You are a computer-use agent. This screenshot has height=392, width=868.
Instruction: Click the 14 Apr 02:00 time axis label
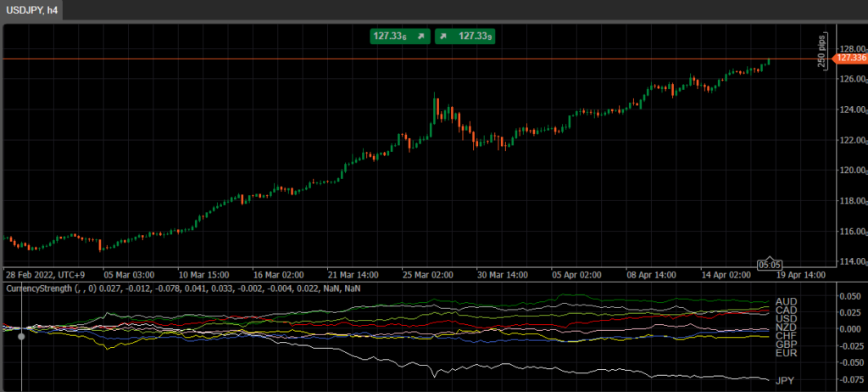[x=726, y=275]
